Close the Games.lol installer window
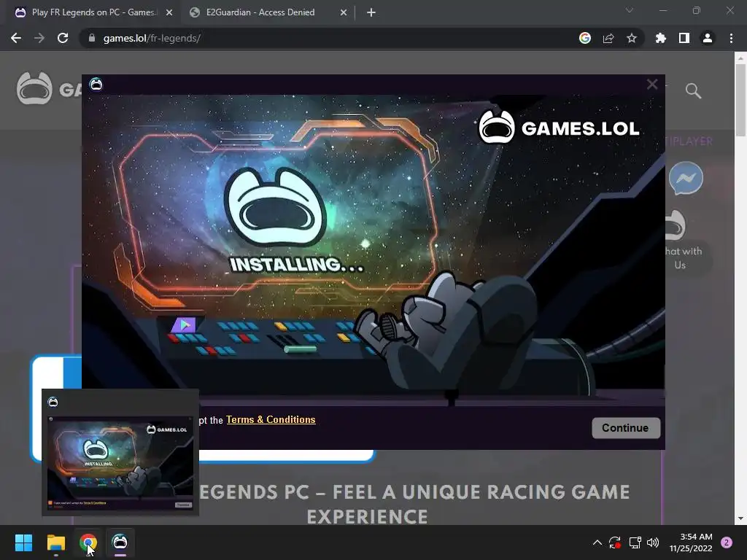The width and height of the screenshot is (747, 560). (x=652, y=85)
